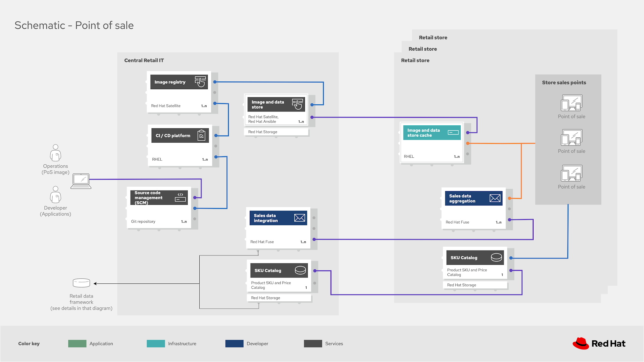Click the Source code management code icon
This screenshot has height=362, width=644.
[180, 197]
